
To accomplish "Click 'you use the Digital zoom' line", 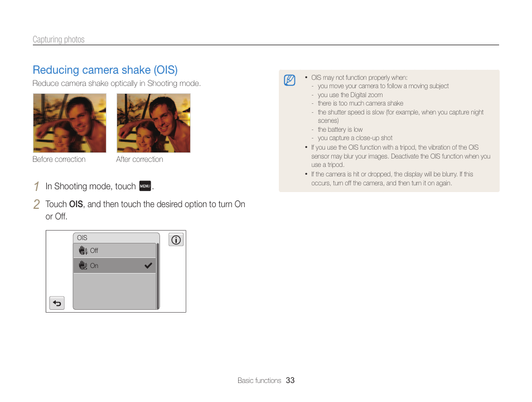I will pyautogui.click(x=350, y=95).
